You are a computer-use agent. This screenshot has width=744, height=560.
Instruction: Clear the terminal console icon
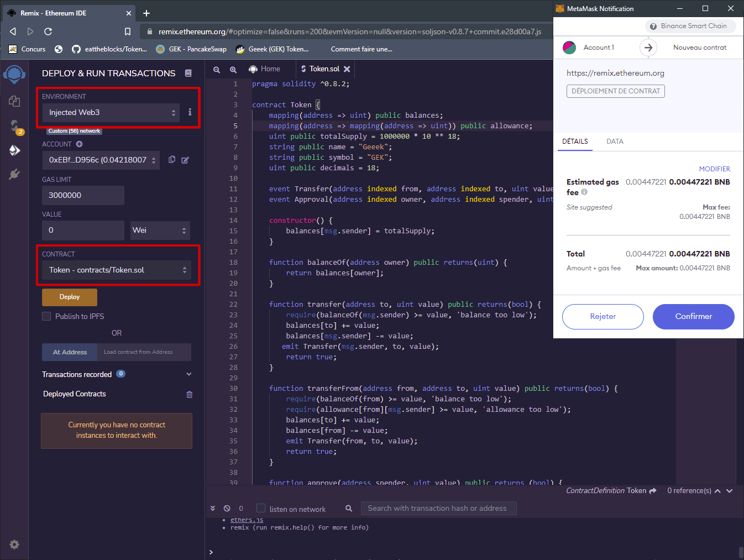pos(227,508)
